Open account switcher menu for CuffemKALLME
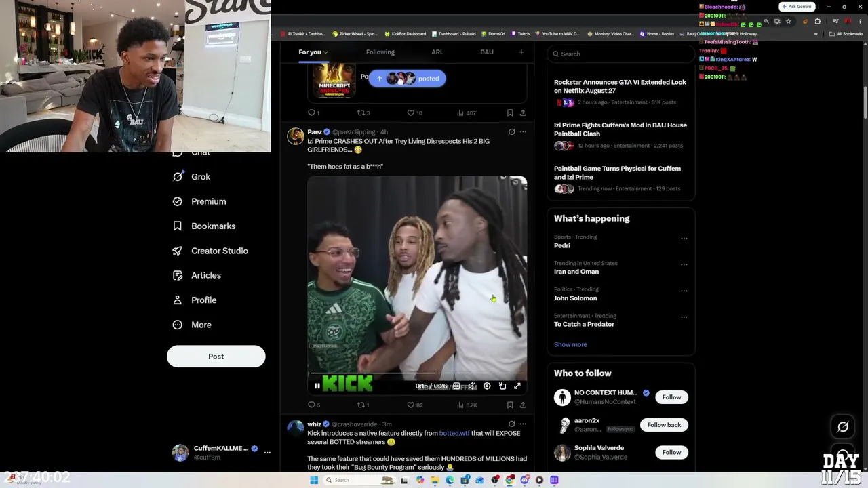 (220, 452)
